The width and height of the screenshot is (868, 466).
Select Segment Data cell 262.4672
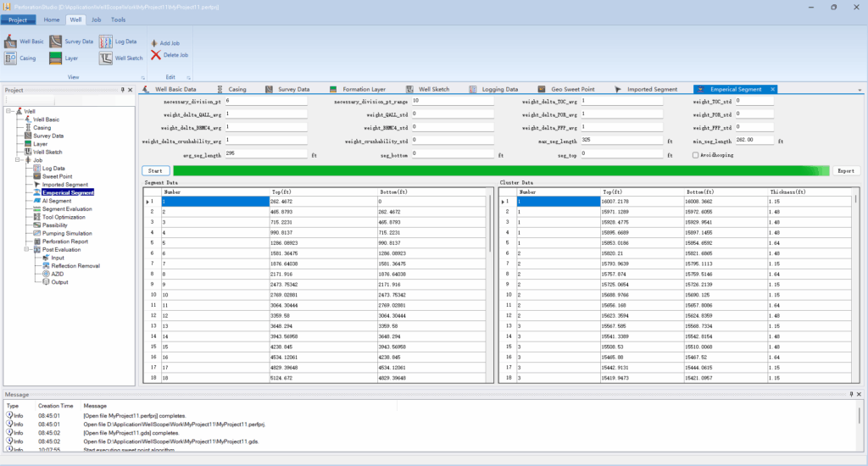[323, 202]
